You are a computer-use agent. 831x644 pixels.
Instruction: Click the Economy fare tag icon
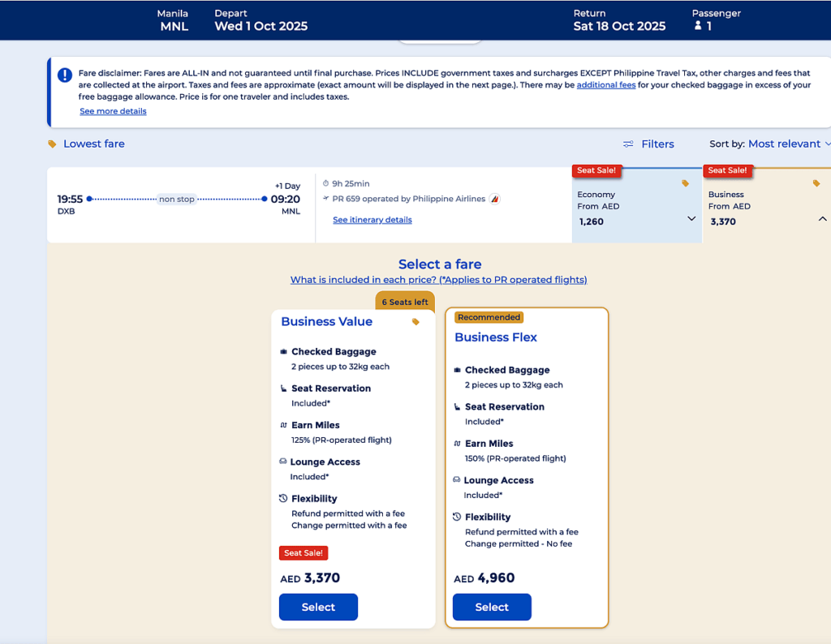pos(685,183)
